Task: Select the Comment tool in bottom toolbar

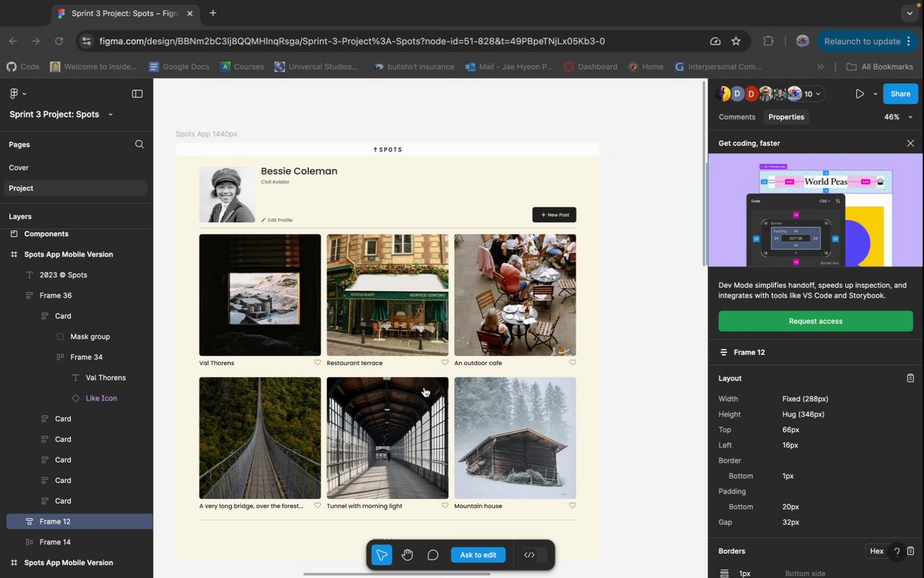Action: 433,555
